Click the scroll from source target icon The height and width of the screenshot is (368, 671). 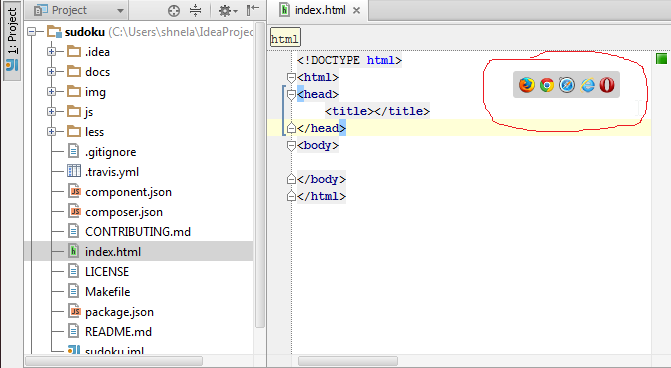(x=174, y=11)
